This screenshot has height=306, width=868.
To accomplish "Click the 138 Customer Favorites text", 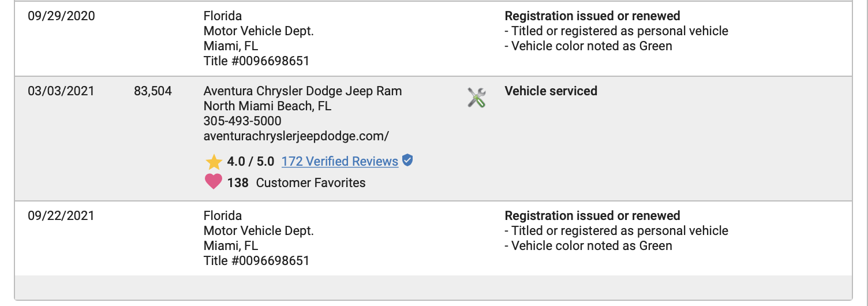I will 296,183.
